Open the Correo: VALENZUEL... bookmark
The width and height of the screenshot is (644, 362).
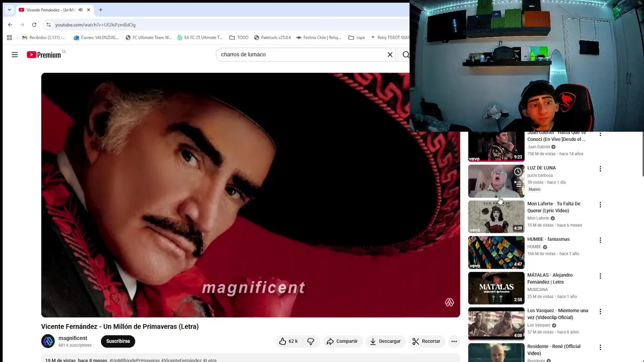pyautogui.click(x=96, y=38)
